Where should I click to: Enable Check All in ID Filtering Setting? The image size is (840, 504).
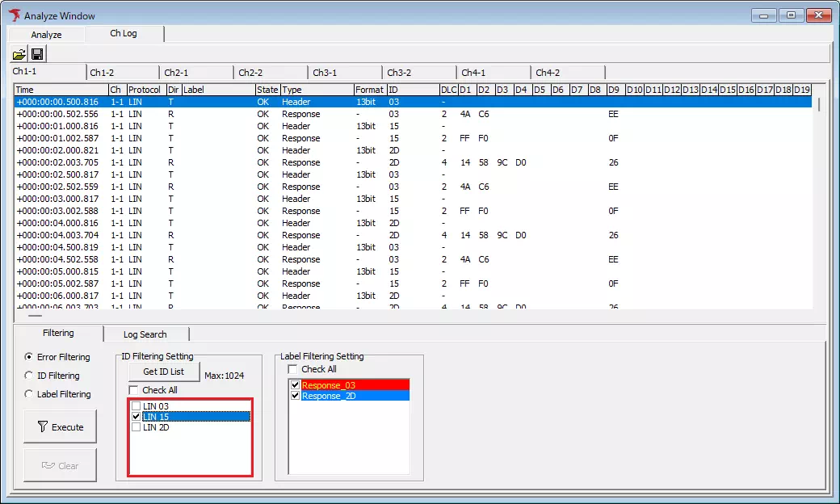pyautogui.click(x=134, y=389)
